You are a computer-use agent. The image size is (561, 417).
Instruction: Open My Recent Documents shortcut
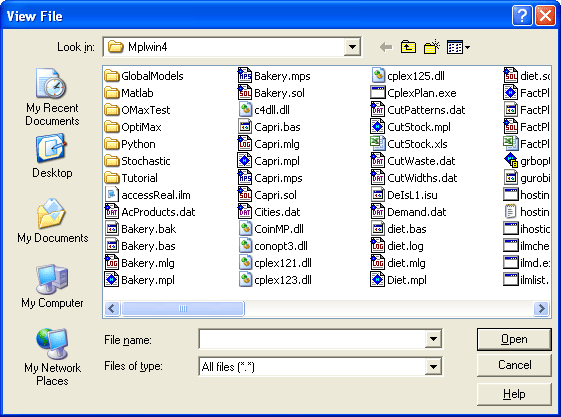pyautogui.click(x=52, y=97)
